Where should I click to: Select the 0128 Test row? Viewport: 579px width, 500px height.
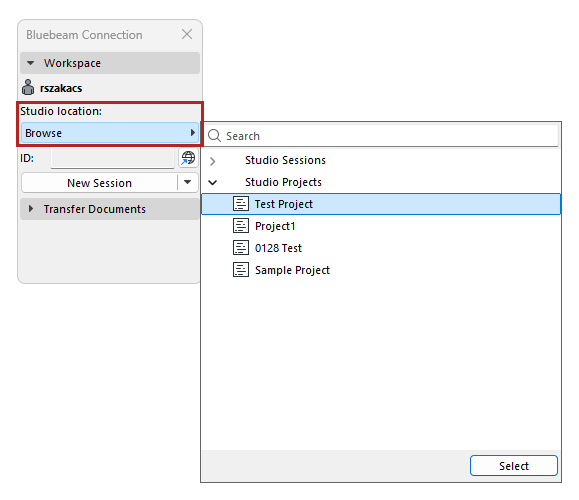coord(381,248)
